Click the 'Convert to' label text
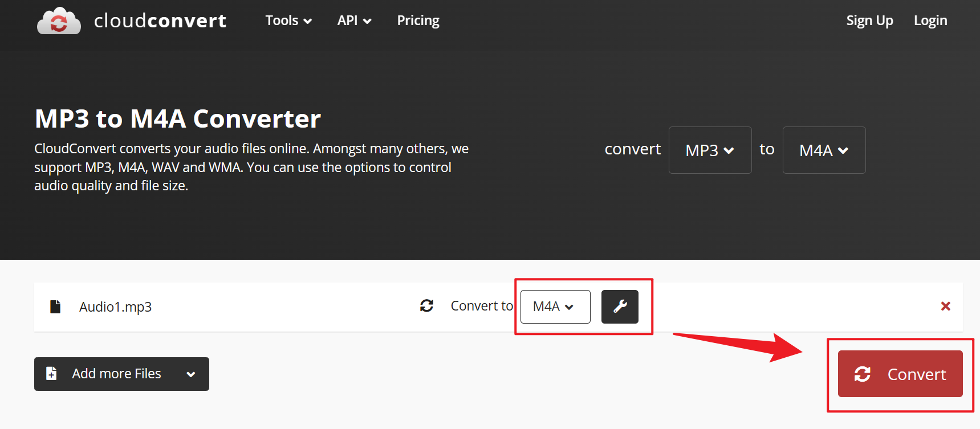Screen dimensions: 980x429 tap(482, 306)
